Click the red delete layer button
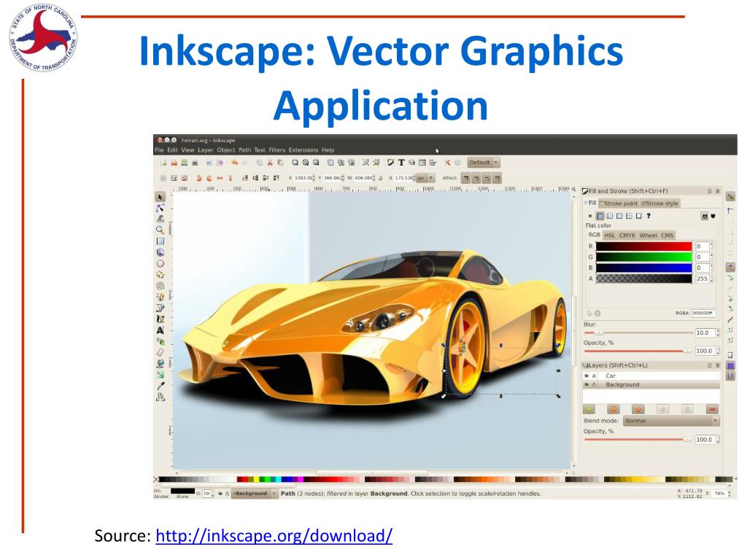The image size is (747, 560). [x=712, y=410]
